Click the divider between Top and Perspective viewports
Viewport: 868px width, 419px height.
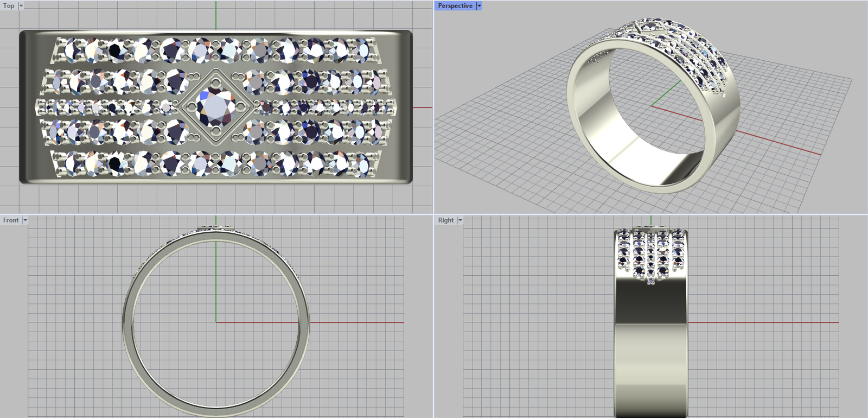[x=433, y=109]
